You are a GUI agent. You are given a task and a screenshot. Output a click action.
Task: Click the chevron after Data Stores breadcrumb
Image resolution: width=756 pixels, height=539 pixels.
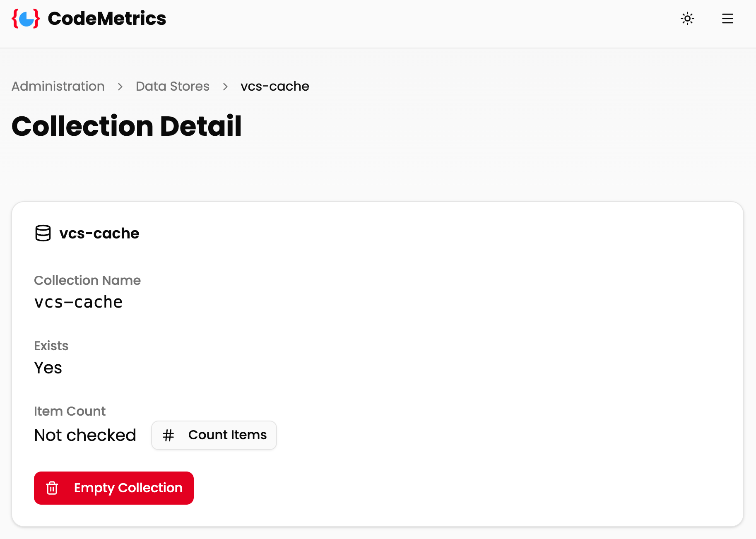click(225, 87)
